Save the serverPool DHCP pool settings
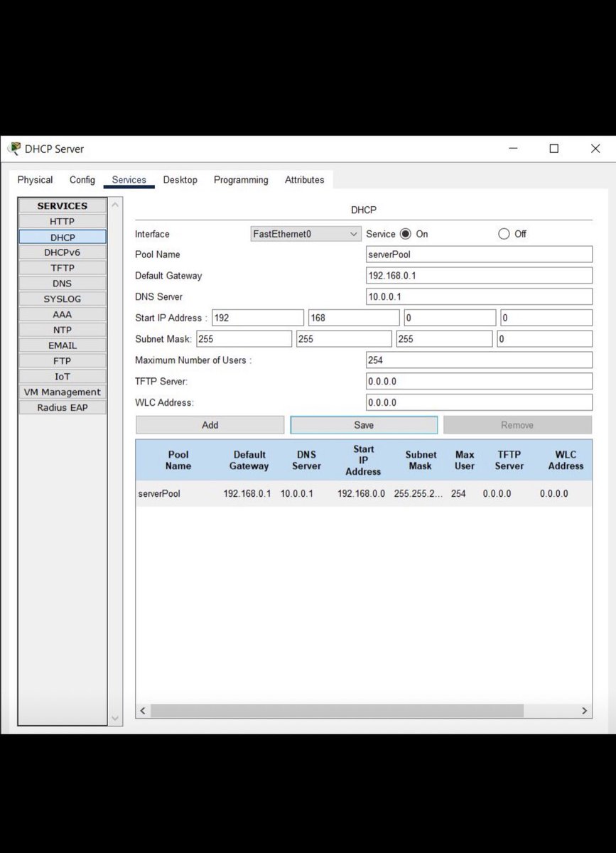Image resolution: width=616 pixels, height=853 pixels. [x=363, y=424]
